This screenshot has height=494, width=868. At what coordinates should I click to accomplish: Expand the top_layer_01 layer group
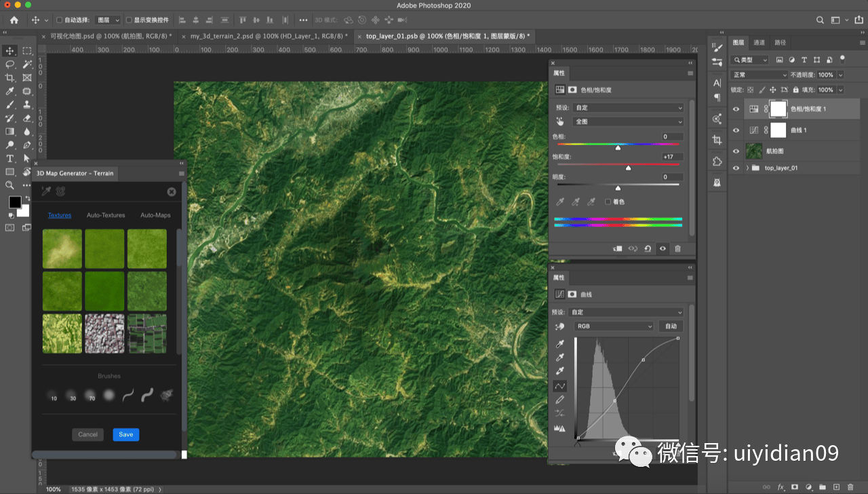747,168
